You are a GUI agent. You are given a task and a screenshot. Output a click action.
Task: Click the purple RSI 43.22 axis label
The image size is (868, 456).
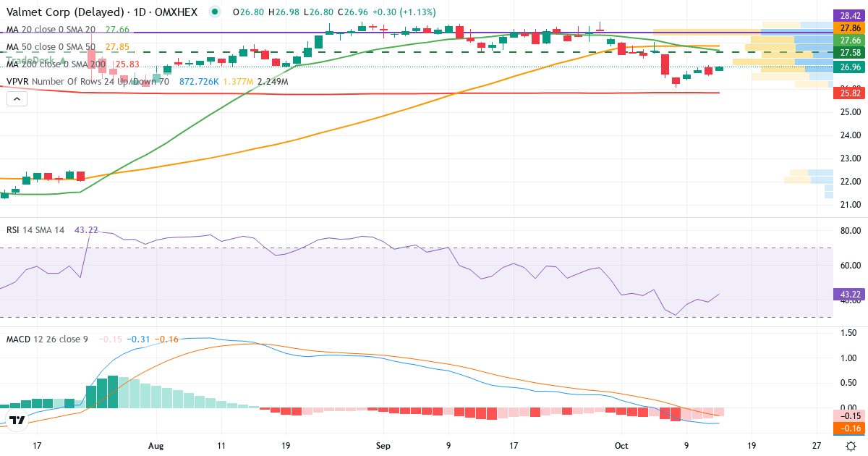(x=851, y=295)
